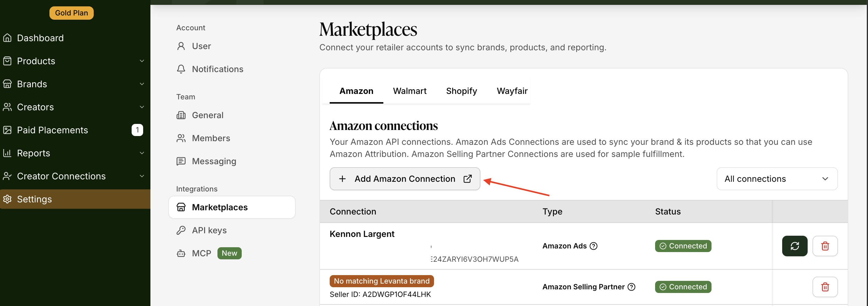The width and height of the screenshot is (868, 306).
Task: Switch to the Walmart tab
Action: click(409, 91)
